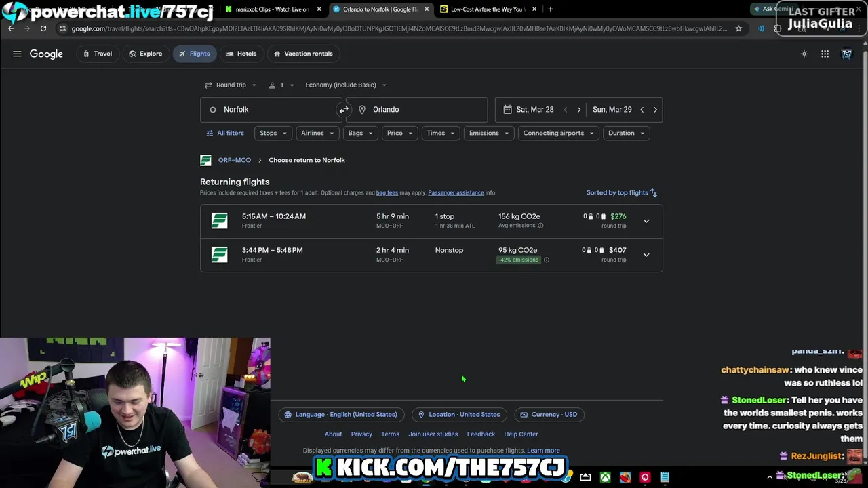Image resolution: width=868 pixels, height=488 pixels.
Task: Expand details of the $407 flight
Action: 646,255
